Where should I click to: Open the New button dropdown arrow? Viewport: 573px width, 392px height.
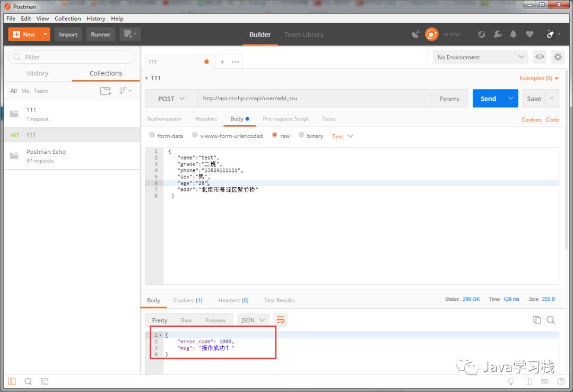[x=45, y=34]
